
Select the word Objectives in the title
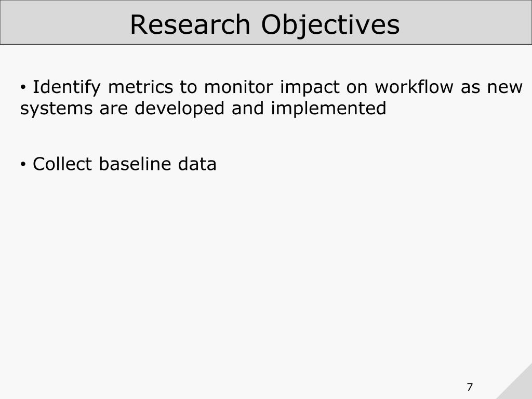coord(330,25)
